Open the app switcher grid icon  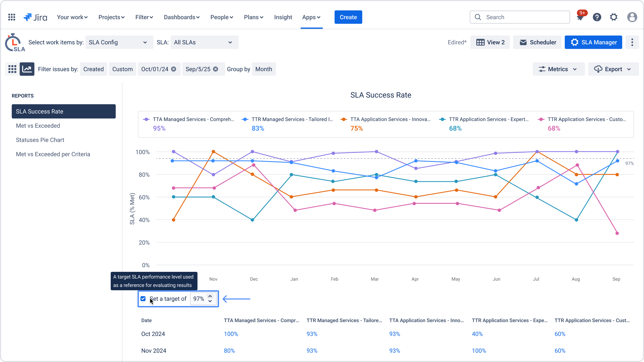(12, 17)
